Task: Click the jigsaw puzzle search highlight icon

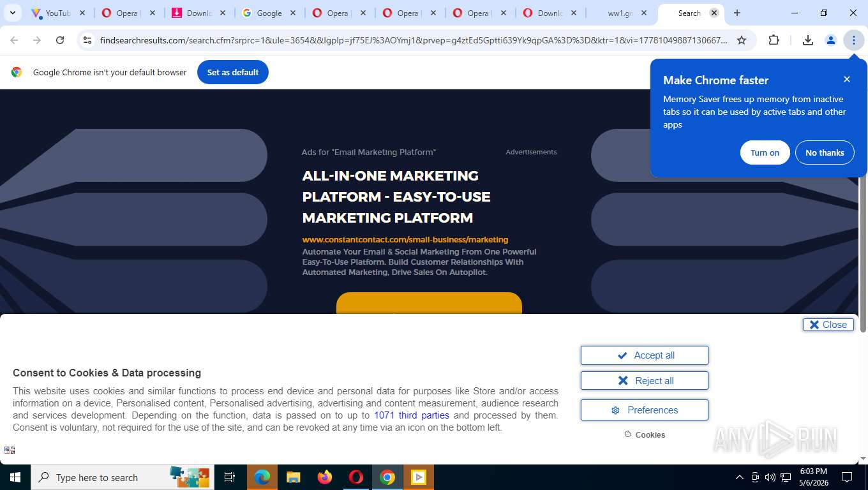Action: click(x=190, y=476)
